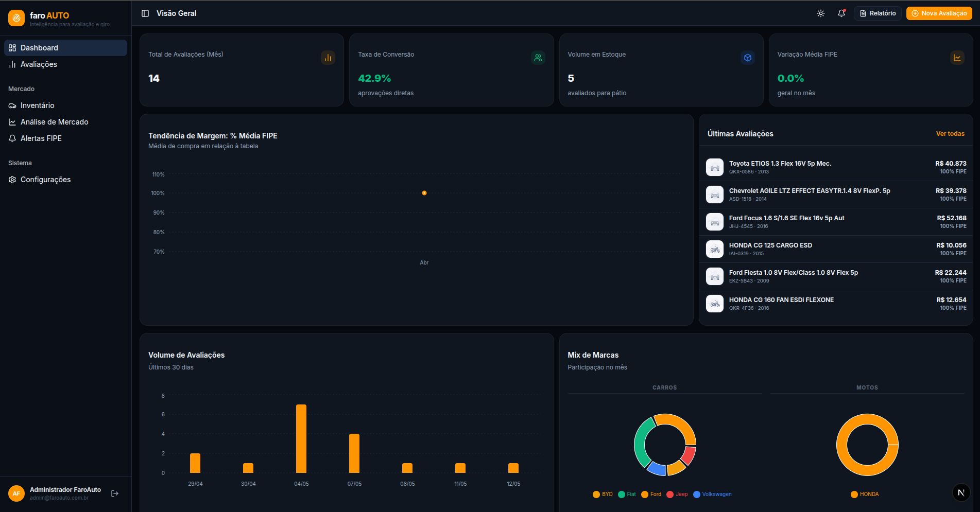This screenshot has height=512, width=980.
Task: Click red Jeep segment of Carros donut
Action: pos(689,455)
